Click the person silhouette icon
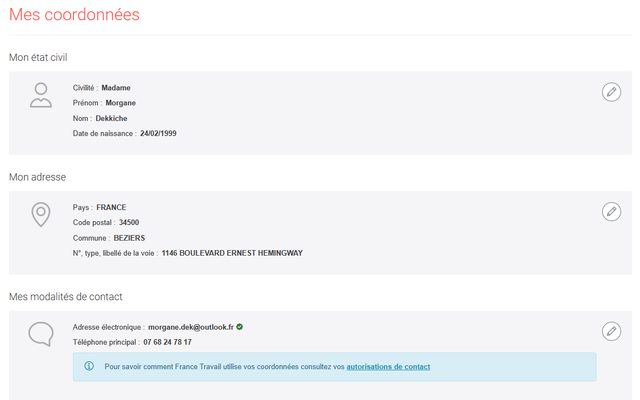Screen dimensions: 640x400 click(41, 95)
